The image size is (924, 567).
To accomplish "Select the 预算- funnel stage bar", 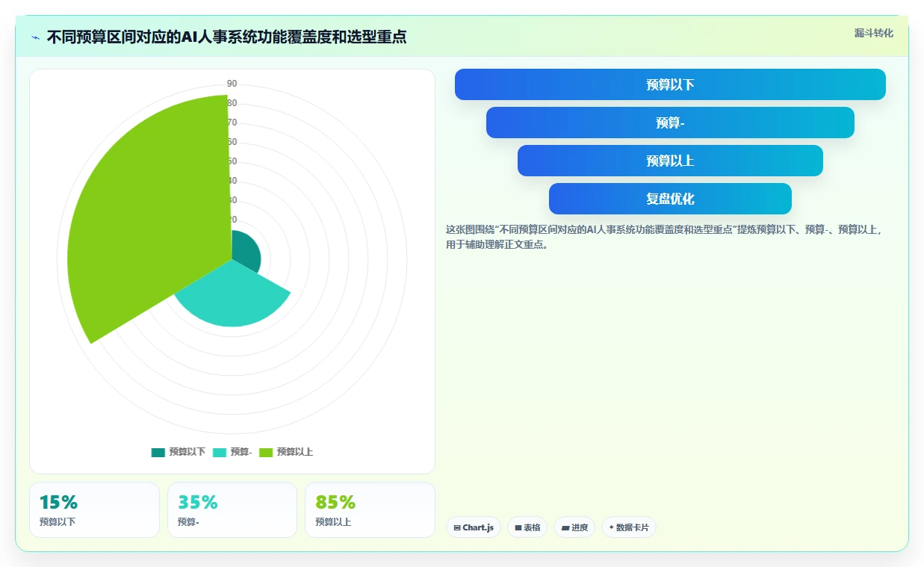I will point(670,123).
